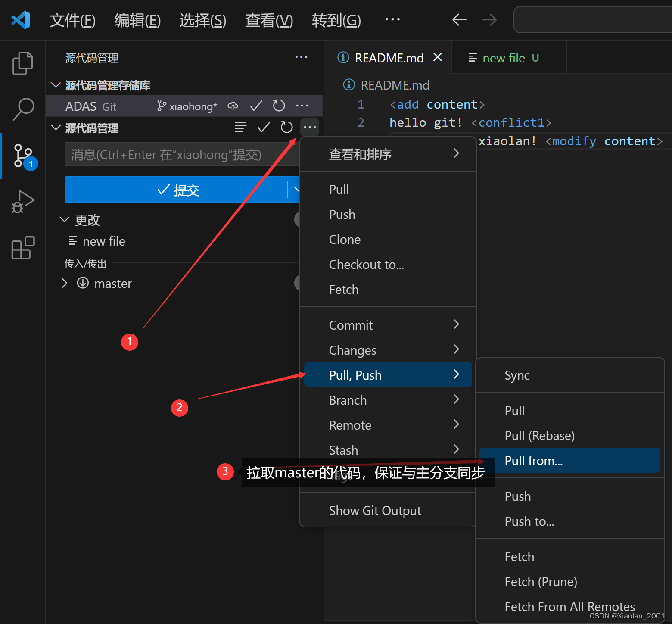Viewport: 672px width, 624px height.
Task: Select the Pull, Push menu entry
Action: pyautogui.click(x=388, y=374)
